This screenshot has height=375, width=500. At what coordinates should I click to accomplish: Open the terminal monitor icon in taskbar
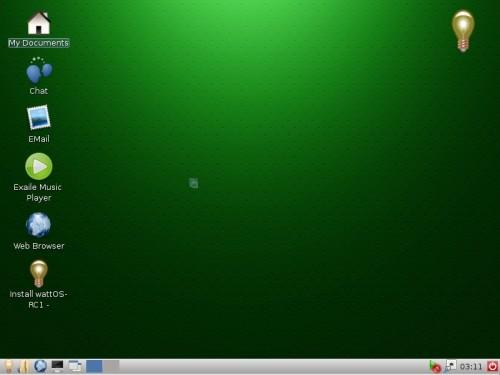tap(57, 367)
